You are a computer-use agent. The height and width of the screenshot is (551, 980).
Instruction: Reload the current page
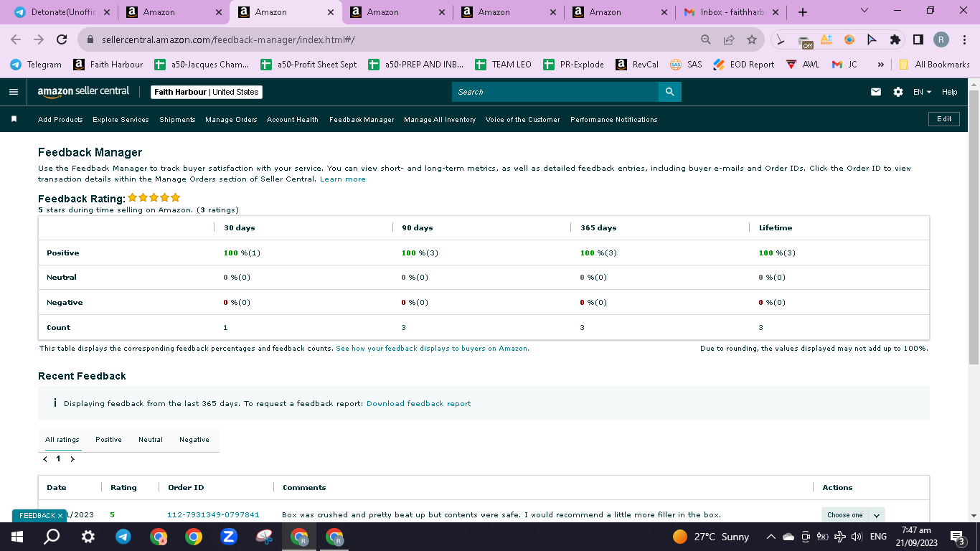(62, 39)
